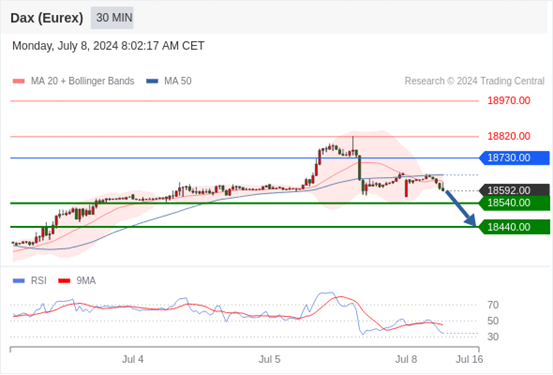The height and width of the screenshot is (375, 553).
Task: Toggle the MA 50 legend entry
Action: (x=169, y=81)
